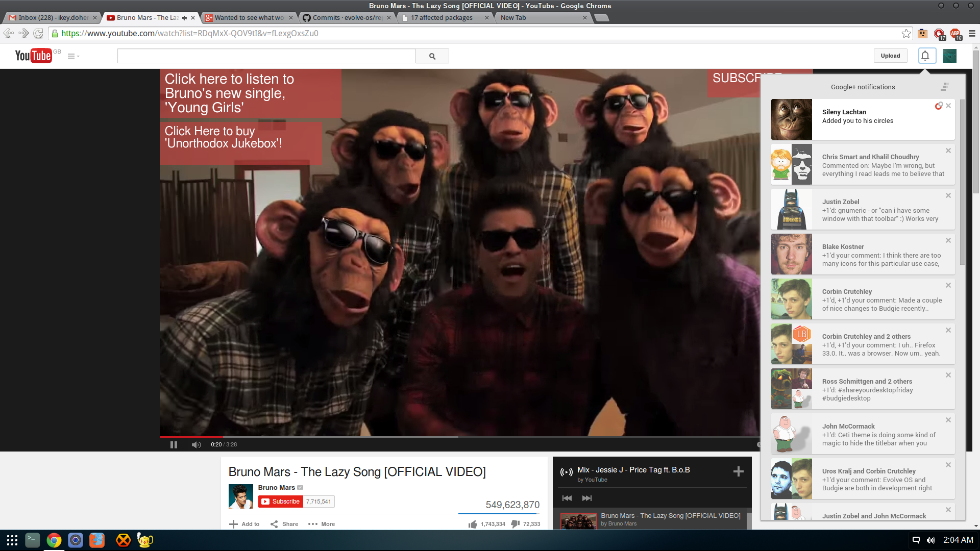
Task: Open the camera app in the taskbar
Action: point(76,540)
